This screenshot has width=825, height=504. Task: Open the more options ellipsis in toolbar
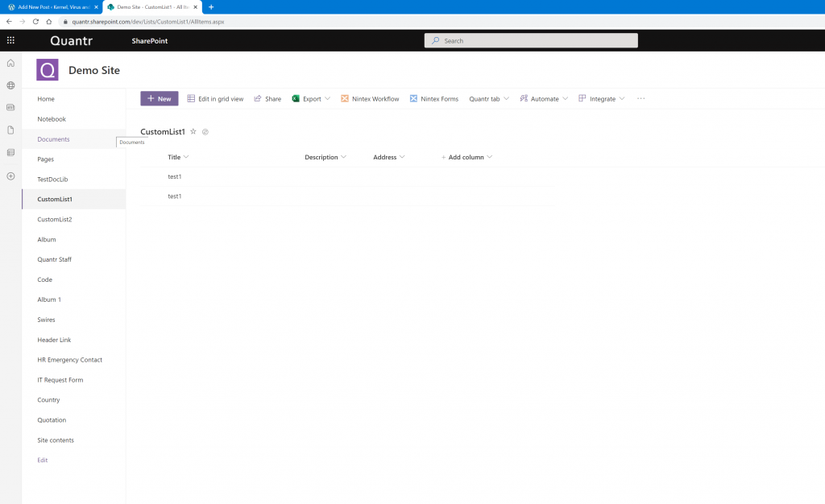coord(641,99)
